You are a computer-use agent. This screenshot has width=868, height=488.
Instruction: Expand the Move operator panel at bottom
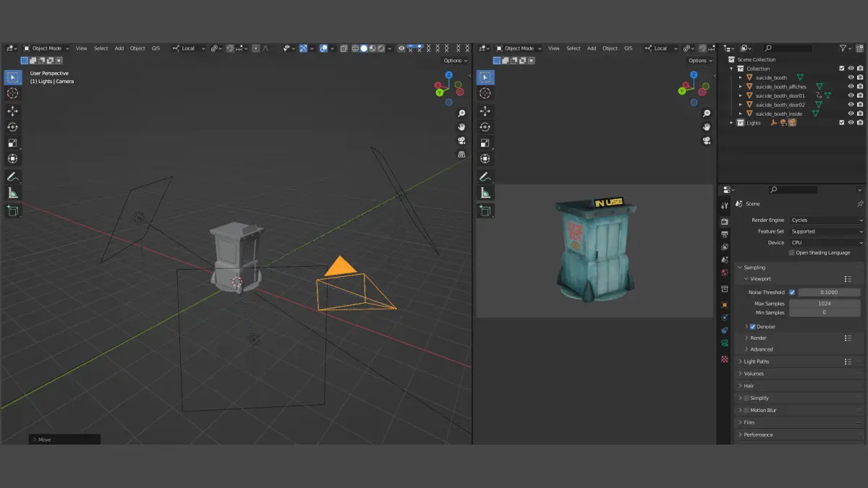64,440
